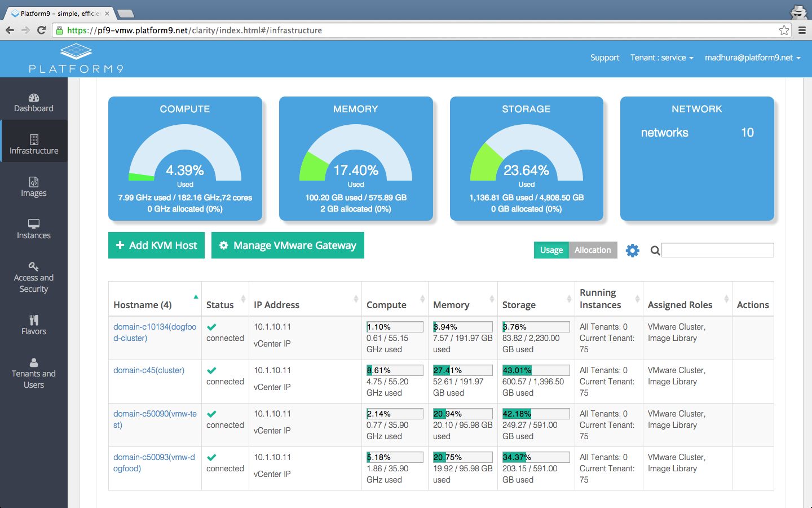Click the browser reload icon
Viewport: 812px width, 508px height.
[41, 30]
